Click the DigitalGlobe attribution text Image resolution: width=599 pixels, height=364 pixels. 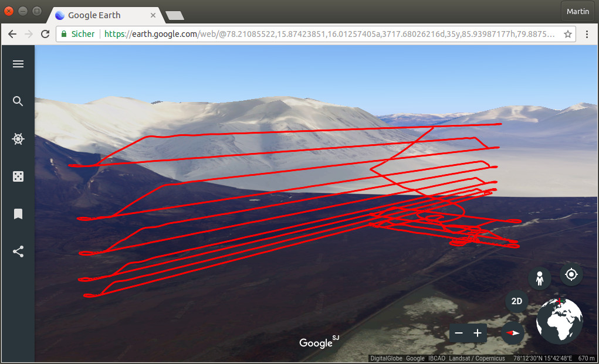[386, 358]
